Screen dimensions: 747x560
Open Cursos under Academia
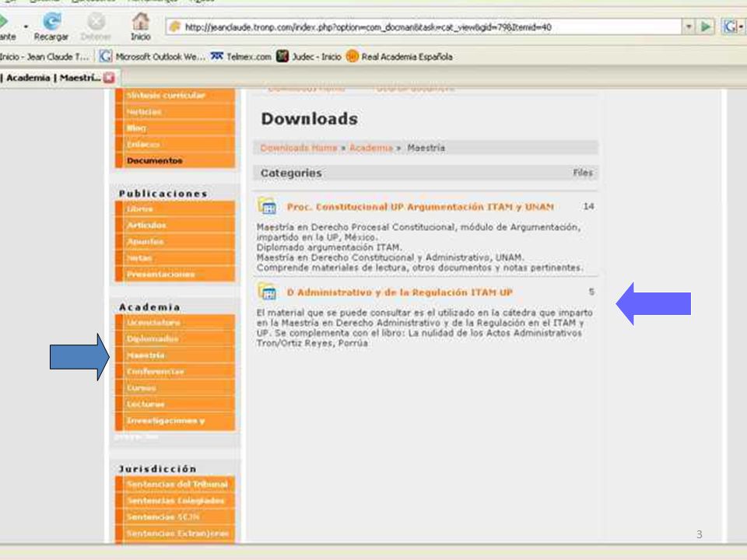[x=175, y=387]
